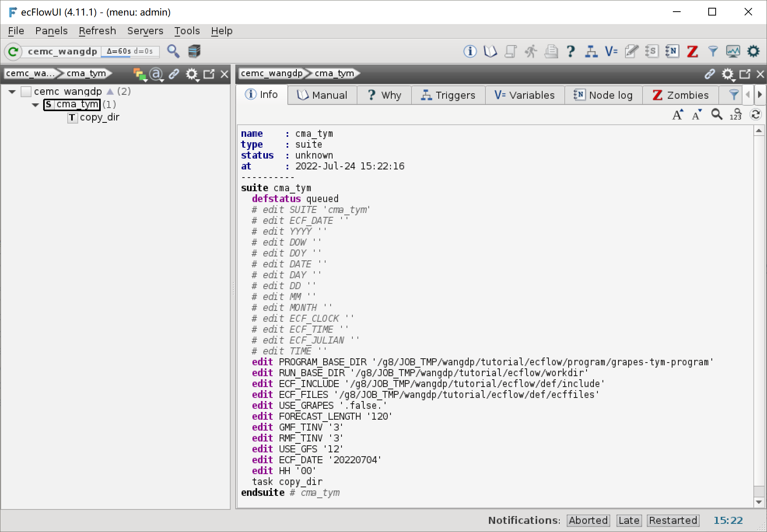Decrease font size in info text view
This screenshot has width=767, height=532.
click(x=697, y=115)
